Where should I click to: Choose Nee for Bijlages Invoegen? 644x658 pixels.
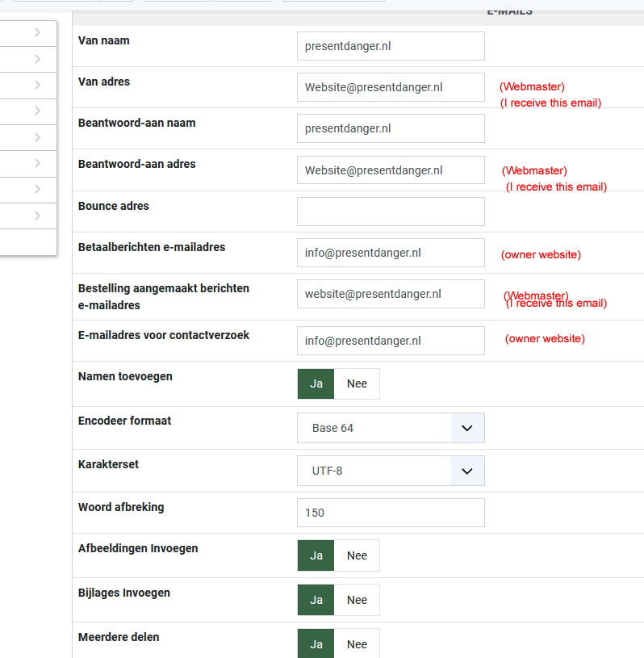click(x=357, y=600)
